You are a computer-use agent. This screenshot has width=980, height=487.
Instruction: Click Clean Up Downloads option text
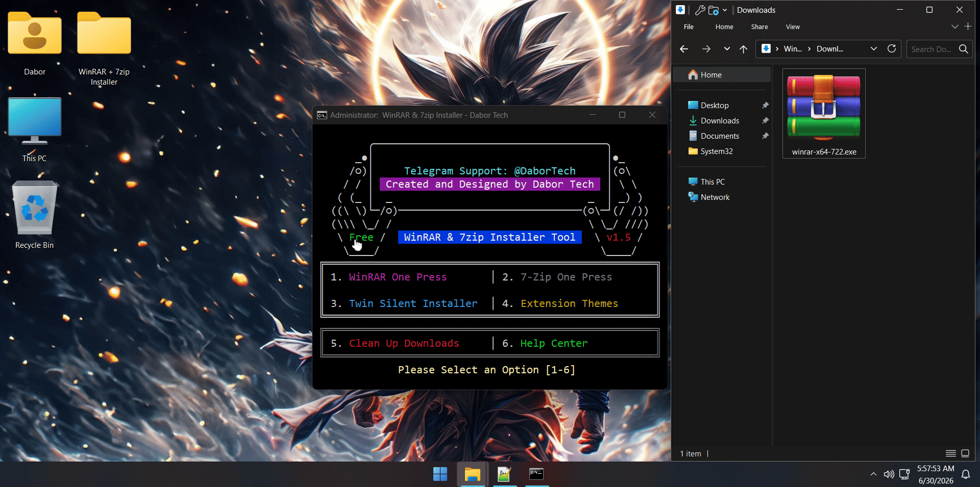tap(404, 343)
